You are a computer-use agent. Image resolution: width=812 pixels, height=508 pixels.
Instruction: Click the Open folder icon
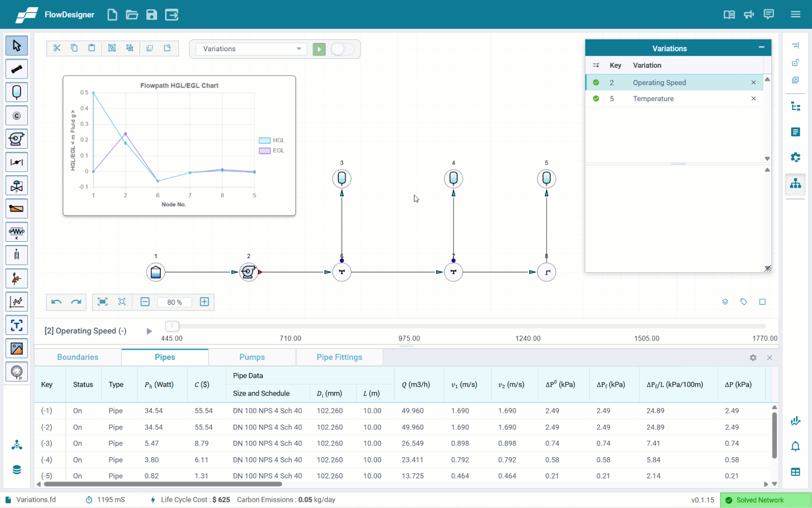tap(132, 15)
